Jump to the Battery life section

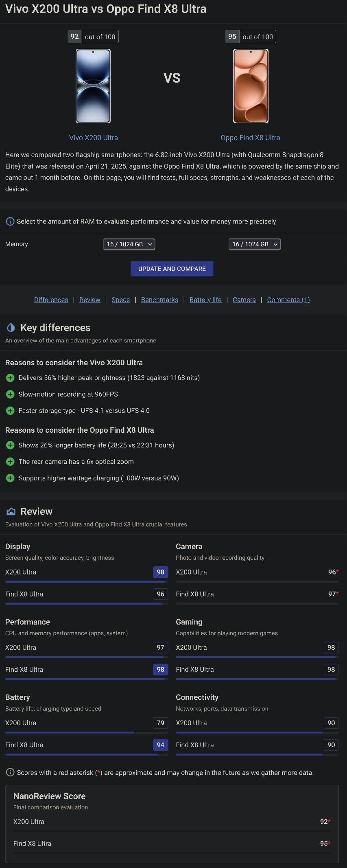coord(205,300)
